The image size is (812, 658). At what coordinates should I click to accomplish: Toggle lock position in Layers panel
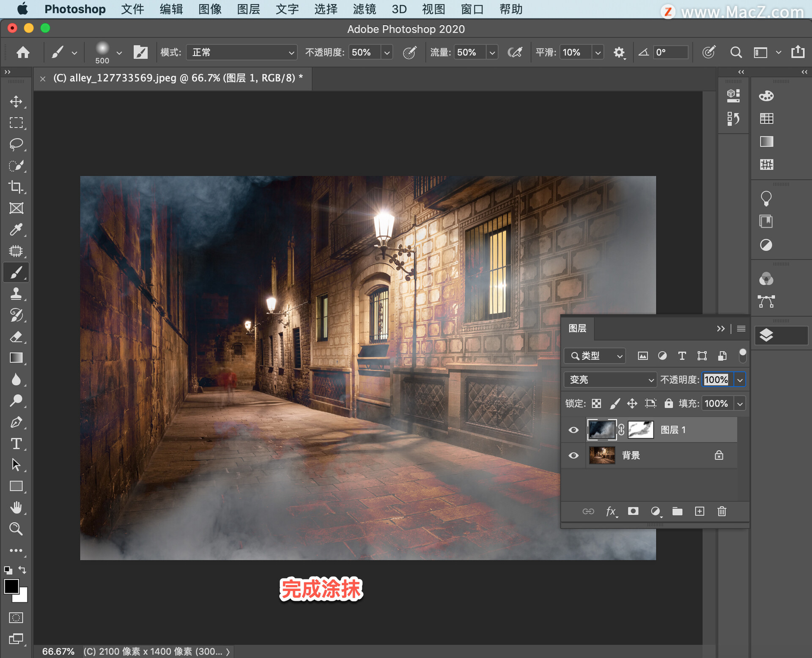coord(632,403)
